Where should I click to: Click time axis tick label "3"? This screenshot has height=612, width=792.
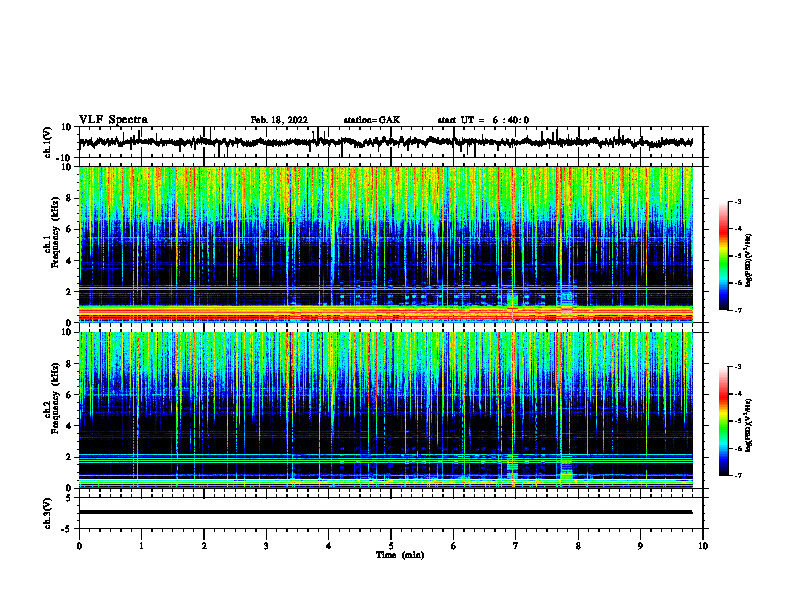pos(266,546)
